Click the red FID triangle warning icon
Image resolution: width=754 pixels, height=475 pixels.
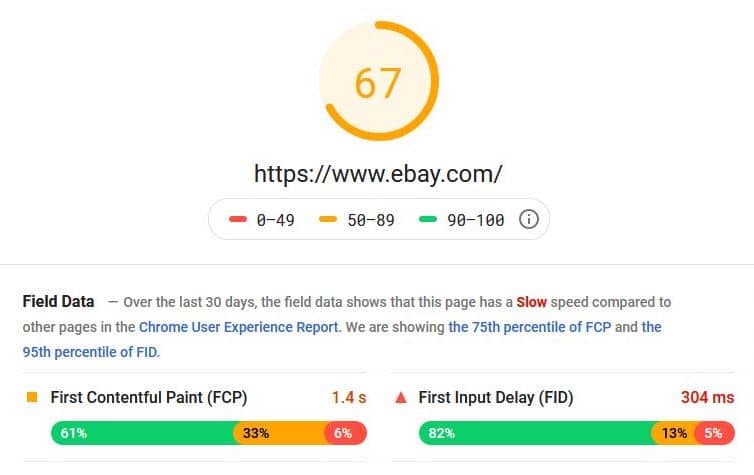tap(401, 398)
